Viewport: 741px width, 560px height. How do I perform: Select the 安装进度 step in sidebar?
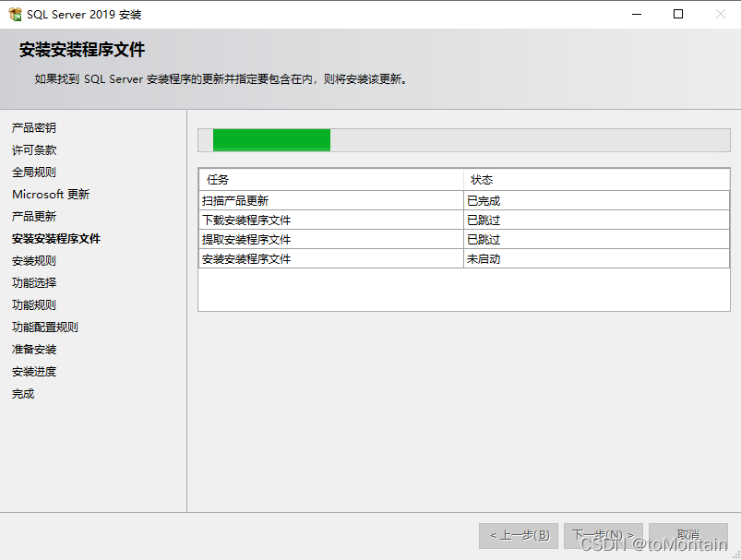pyautogui.click(x=34, y=372)
